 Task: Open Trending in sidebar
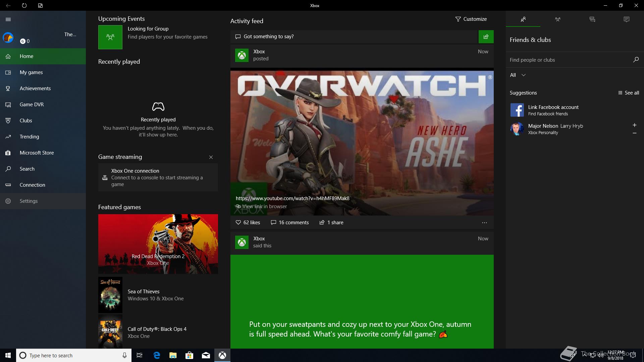tap(43, 137)
